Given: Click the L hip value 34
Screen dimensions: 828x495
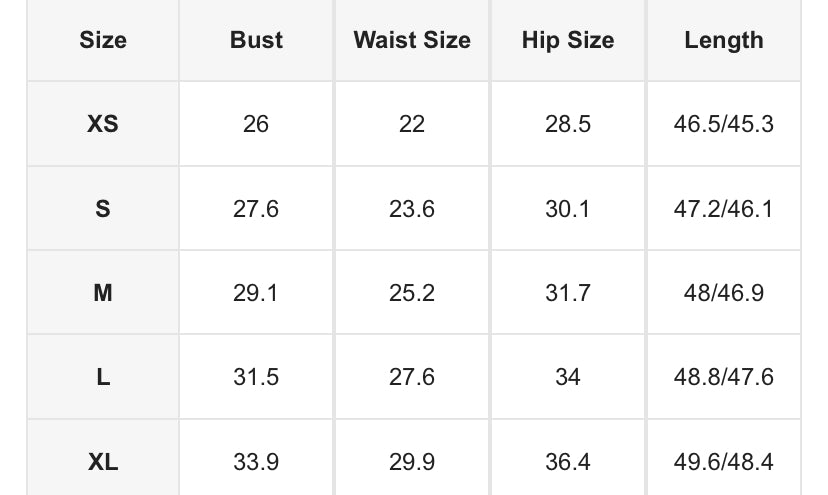Looking at the screenshot, I should 567,377.
